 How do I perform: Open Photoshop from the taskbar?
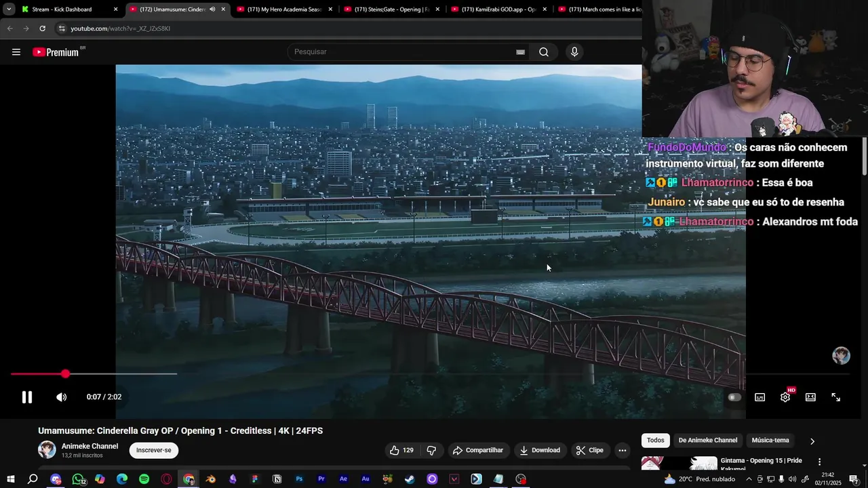(x=299, y=479)
